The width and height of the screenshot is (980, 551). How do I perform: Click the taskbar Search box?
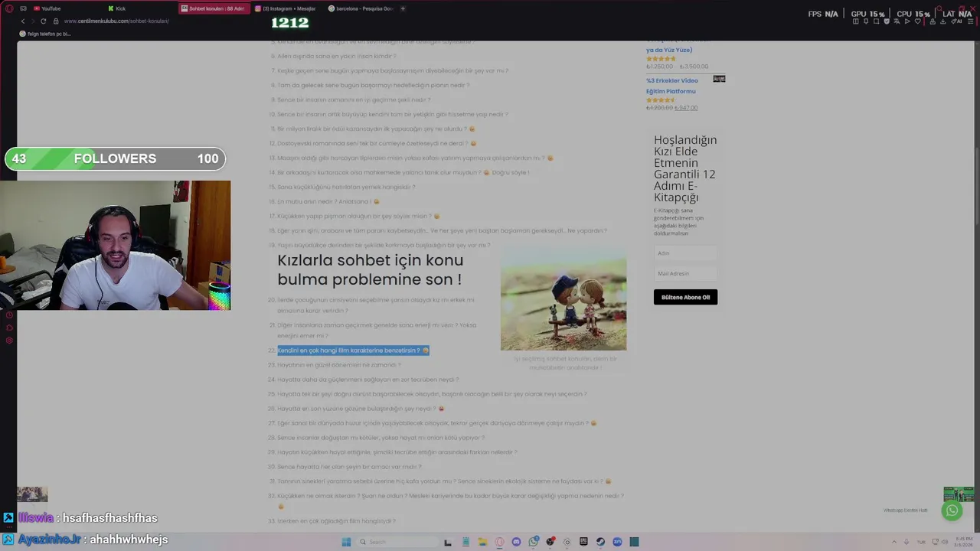tap(398, 542)
